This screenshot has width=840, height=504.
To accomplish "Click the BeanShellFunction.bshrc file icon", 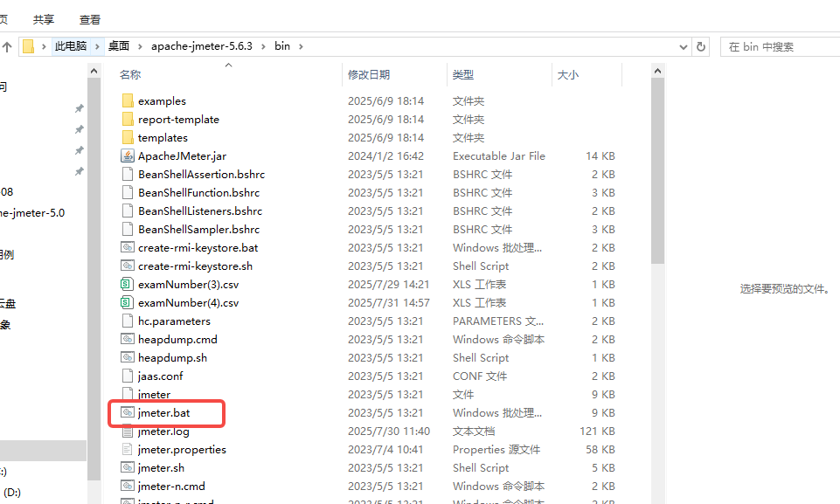I will pyautogui.click(x=128, y=192).
